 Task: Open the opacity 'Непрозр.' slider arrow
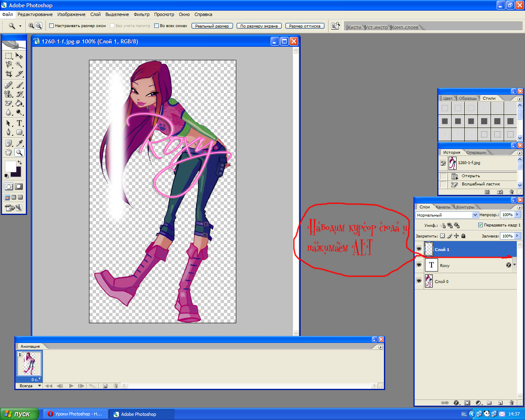(518, 215)
